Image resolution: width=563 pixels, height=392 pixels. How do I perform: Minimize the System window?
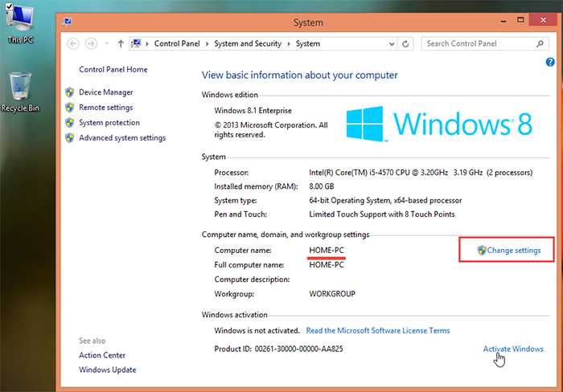pos(503,20)
